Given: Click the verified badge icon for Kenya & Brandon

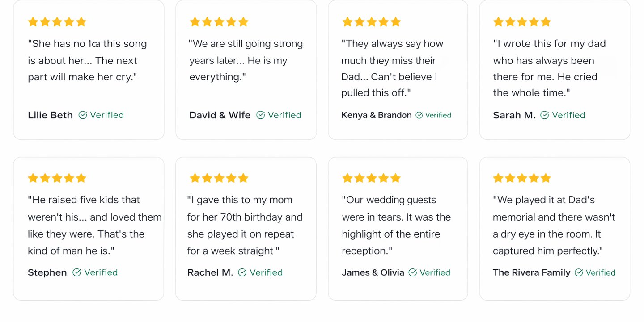Looking at the screenshot, I should [x=419, y=115].
